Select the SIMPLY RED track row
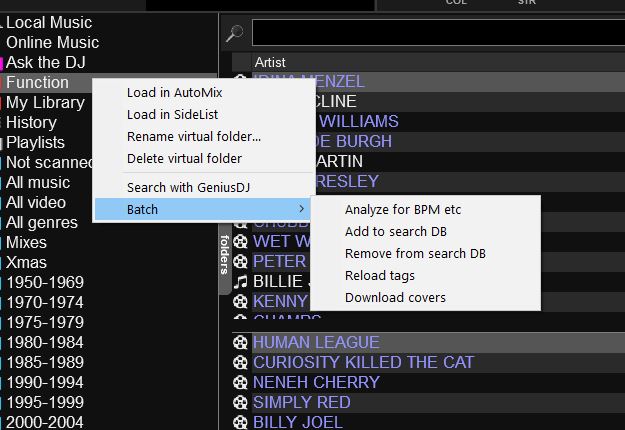625x430 pixels. (x=428, y=402)
